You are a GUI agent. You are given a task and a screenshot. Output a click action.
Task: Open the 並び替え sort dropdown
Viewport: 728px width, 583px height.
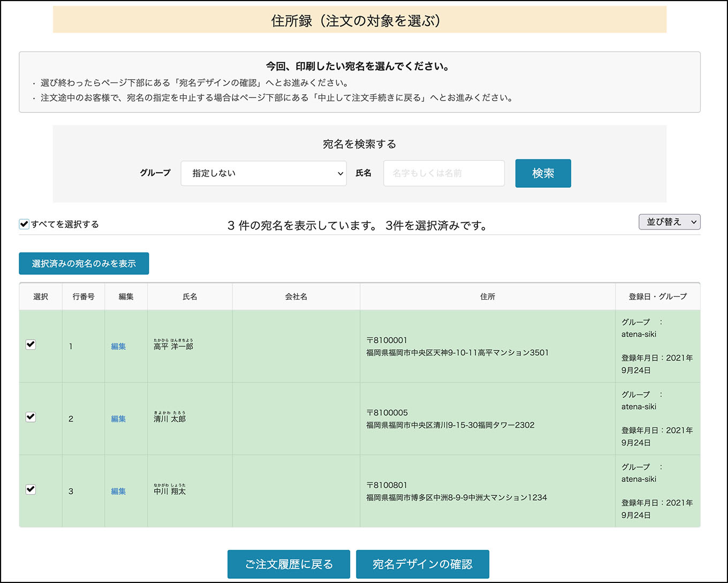point(670,222)
